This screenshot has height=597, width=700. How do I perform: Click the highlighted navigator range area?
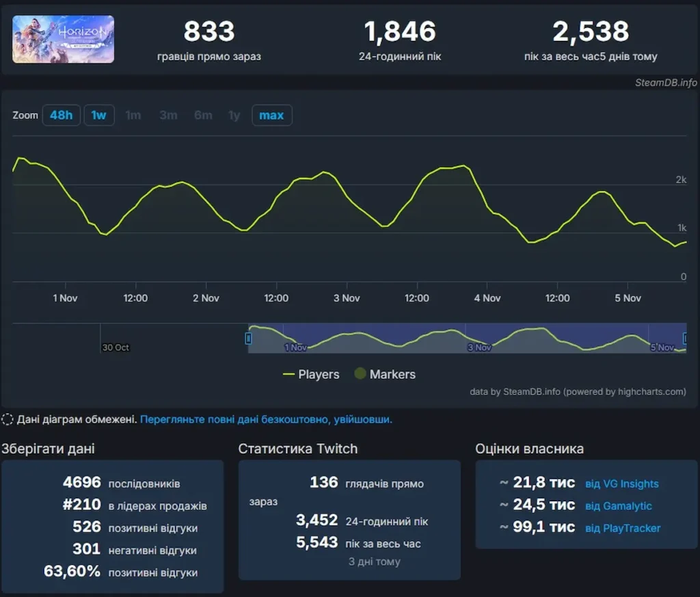pos(467,338)
